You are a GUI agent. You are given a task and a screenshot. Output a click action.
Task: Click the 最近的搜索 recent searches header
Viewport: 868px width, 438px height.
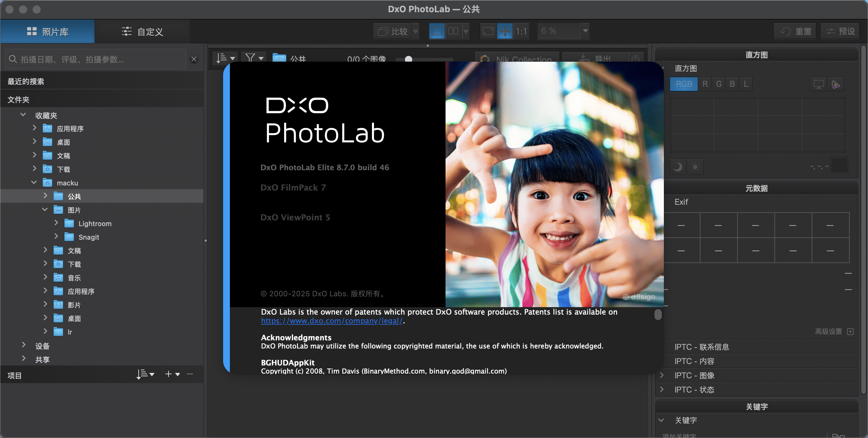(102, 81)
